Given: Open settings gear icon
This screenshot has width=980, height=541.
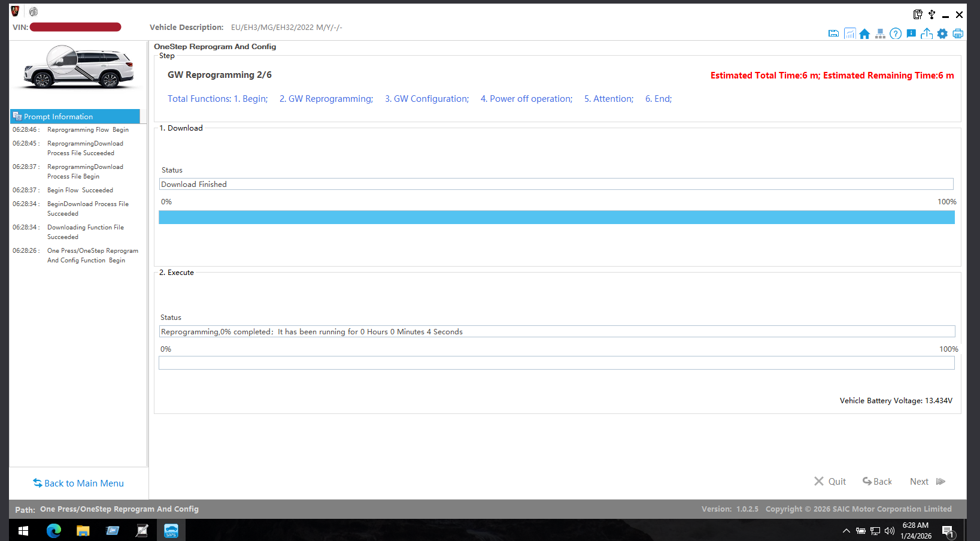Looking at the screenshot, I should coord(942,34).
